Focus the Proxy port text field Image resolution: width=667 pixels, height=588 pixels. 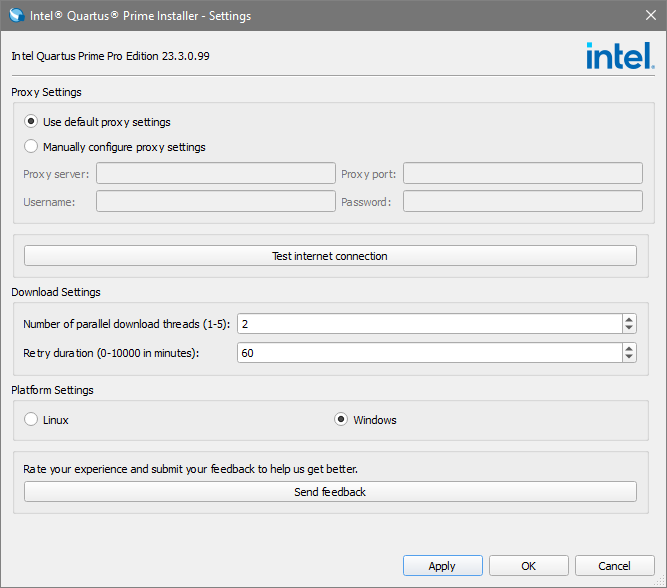[522, 174]
